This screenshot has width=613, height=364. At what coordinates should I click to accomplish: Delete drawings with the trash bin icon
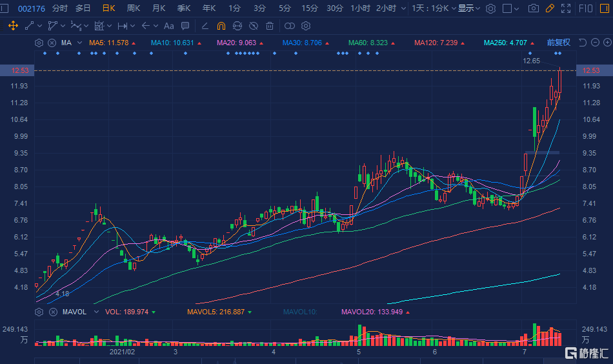click(269, 26)
